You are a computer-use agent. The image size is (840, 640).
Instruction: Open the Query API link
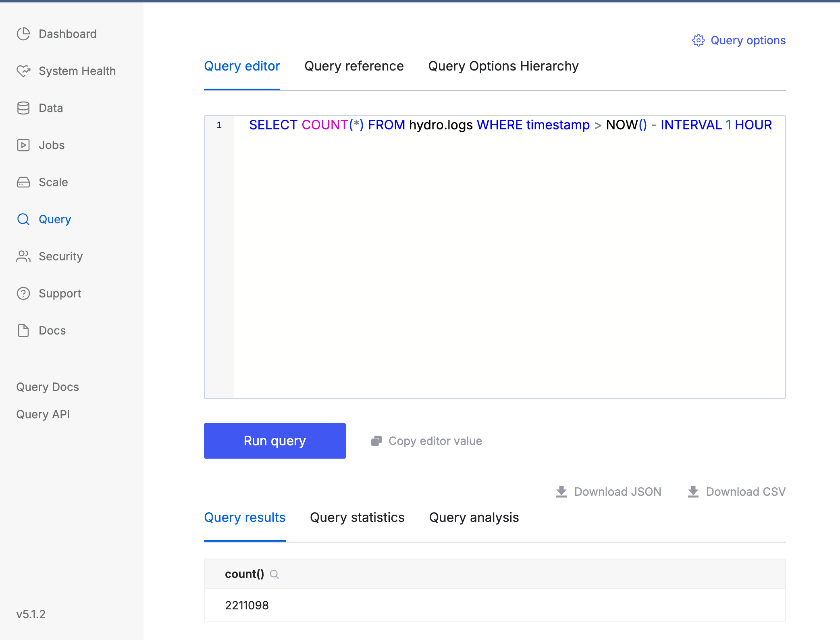coord(43,414)
